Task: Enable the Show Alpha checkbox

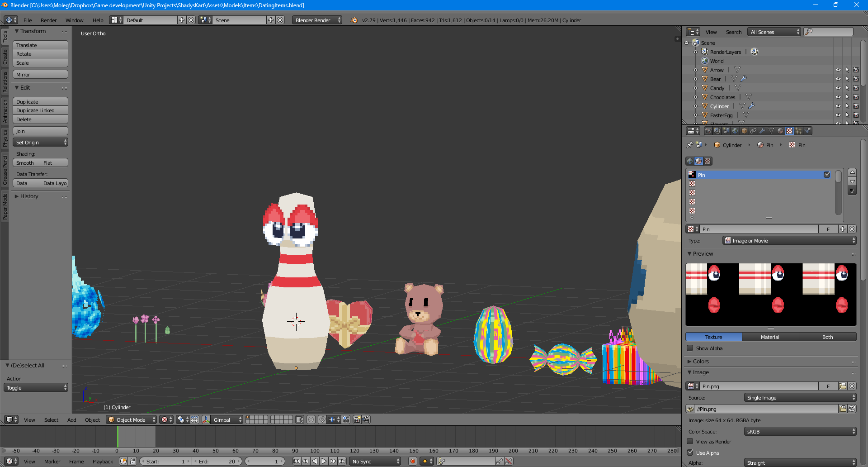Action: (x=690, y=348)
